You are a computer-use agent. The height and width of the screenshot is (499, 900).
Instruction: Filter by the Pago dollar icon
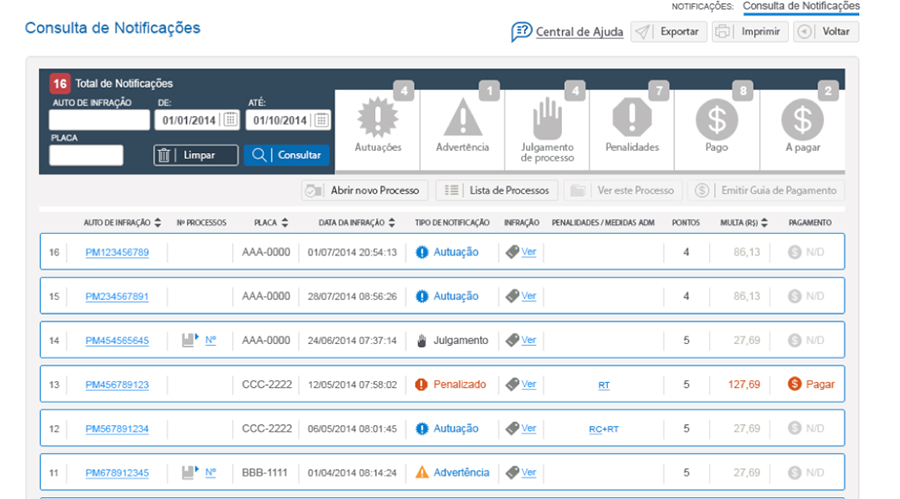click(716, 121)
